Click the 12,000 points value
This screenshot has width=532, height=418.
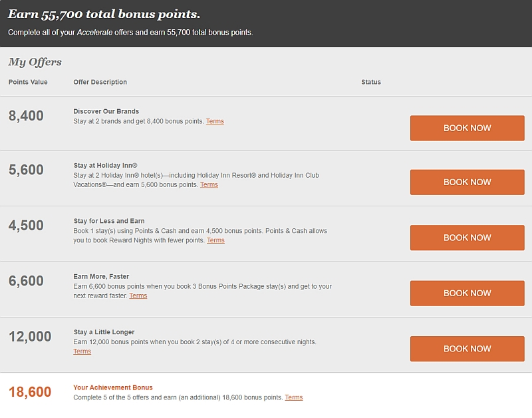(30, 337)
